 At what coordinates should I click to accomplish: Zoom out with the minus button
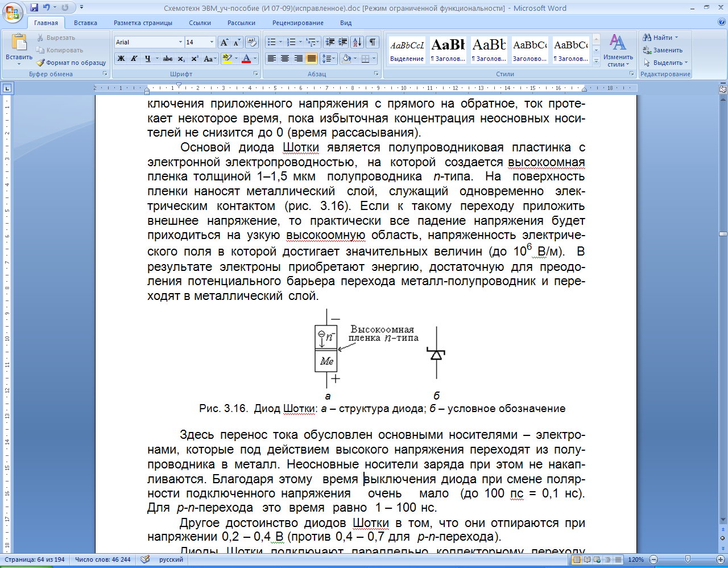coord(653,560)
